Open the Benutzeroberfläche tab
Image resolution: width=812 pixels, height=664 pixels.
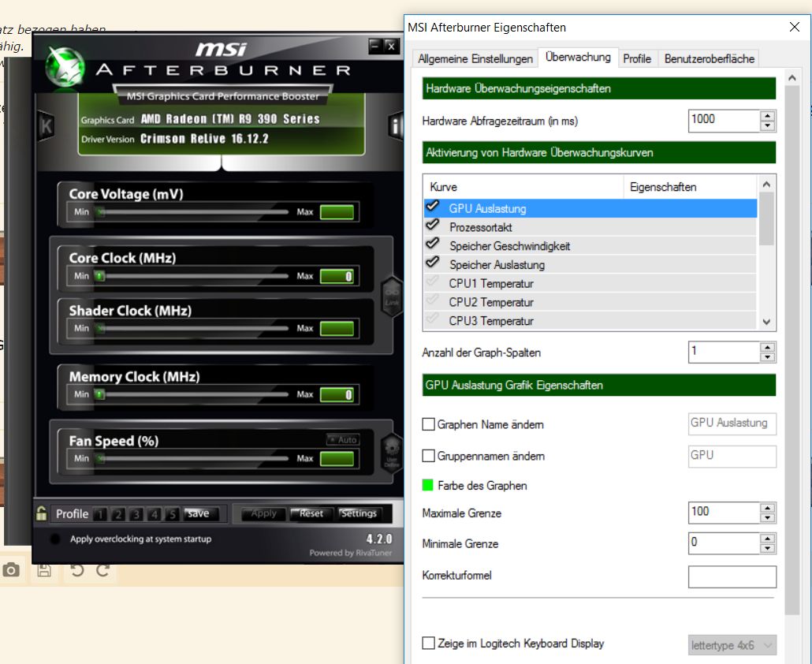[710, 59]
